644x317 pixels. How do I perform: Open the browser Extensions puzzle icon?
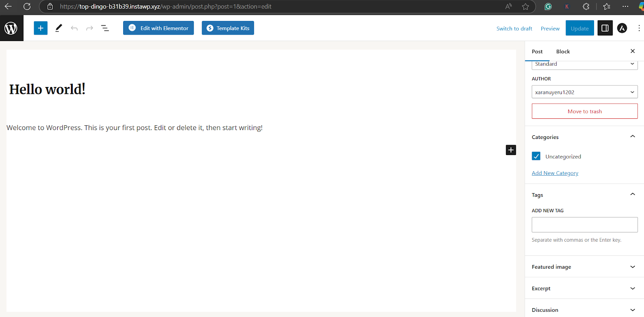click(586, 6)
